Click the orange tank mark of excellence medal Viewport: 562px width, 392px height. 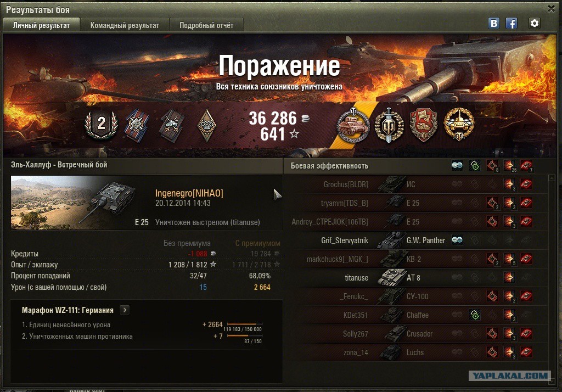(x=353, y=124)
